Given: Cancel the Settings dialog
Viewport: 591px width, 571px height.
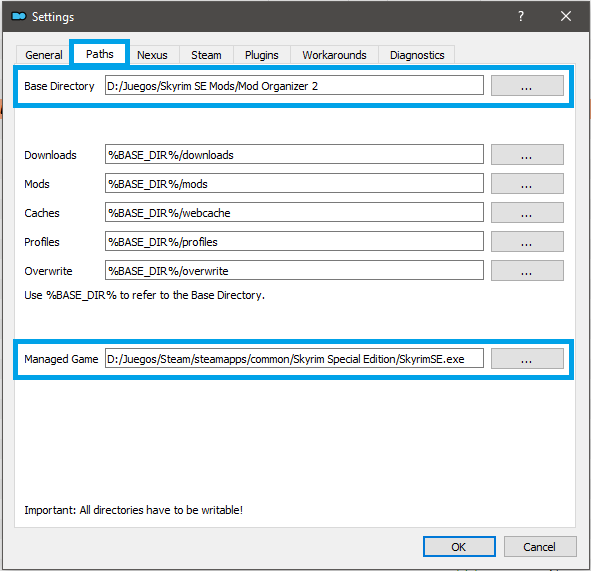Looking at the screenshot, I should coord(540,547).
